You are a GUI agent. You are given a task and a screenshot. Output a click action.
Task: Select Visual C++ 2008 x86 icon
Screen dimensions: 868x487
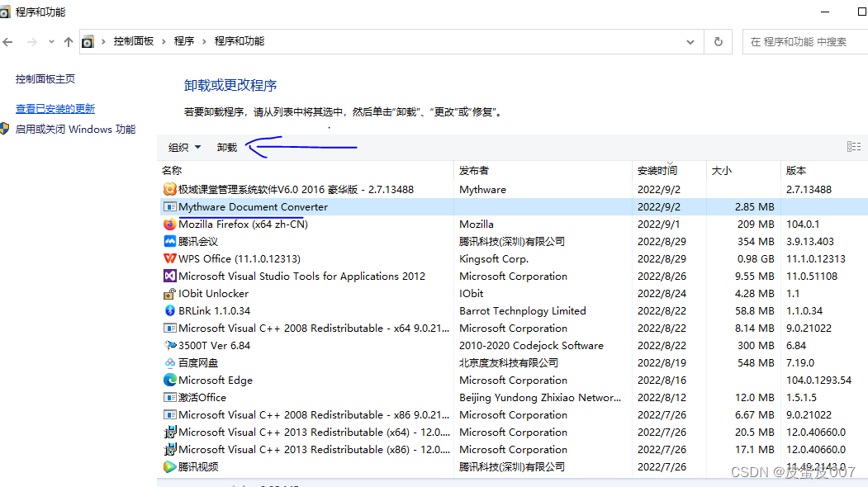[170, 414]
